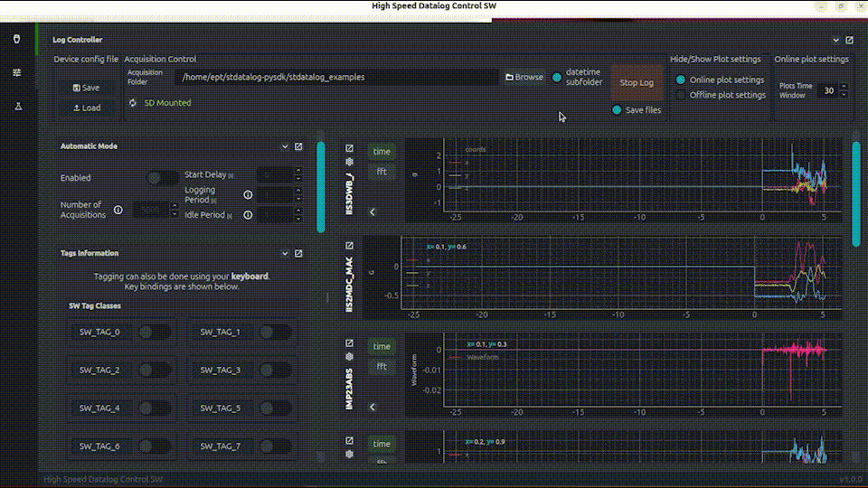Pop out the IIS3DWB plot
The image size is (868, 488).
pos(349,148)
